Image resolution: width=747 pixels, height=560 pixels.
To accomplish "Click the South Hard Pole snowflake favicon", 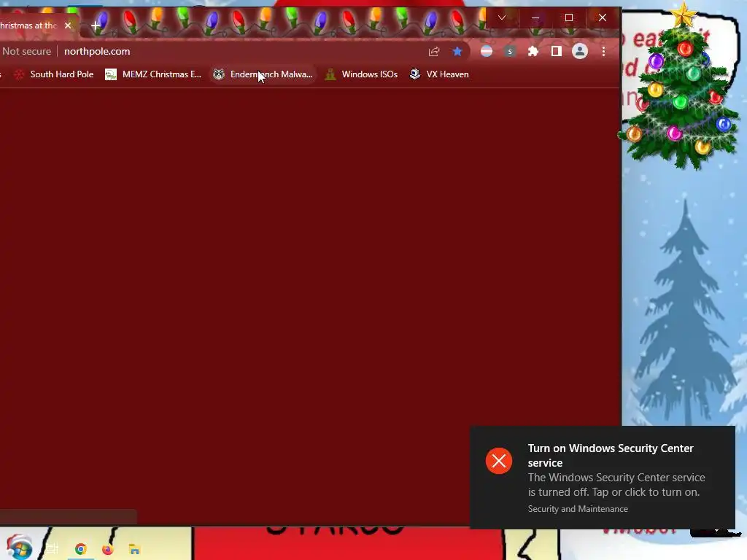I will pos(19,74).
